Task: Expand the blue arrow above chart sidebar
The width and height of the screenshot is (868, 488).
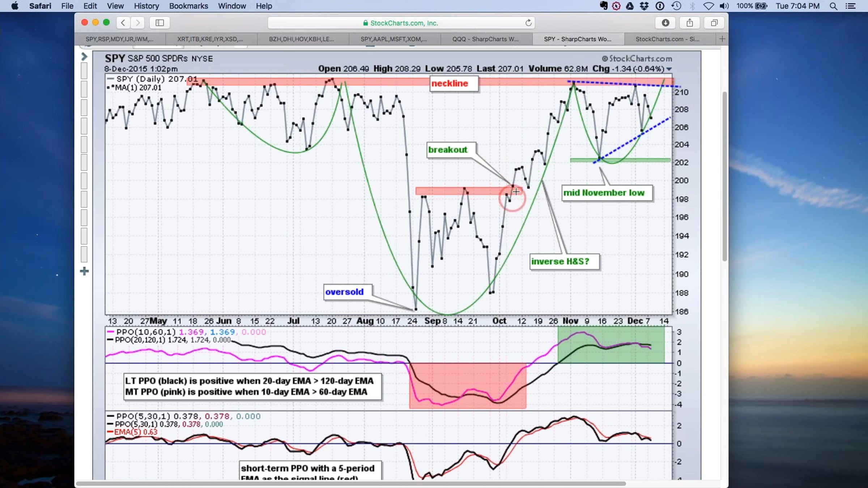Action: [x=84, y=57]
